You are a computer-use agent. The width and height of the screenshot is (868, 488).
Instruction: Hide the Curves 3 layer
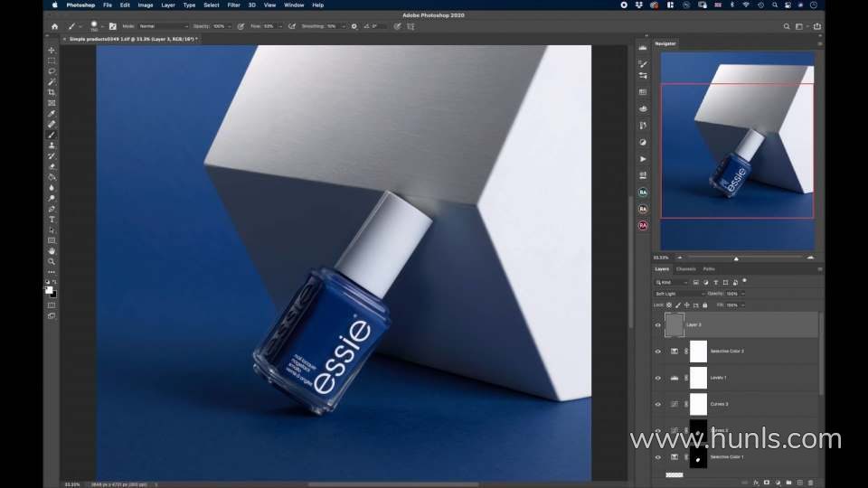tap(657, 405)
